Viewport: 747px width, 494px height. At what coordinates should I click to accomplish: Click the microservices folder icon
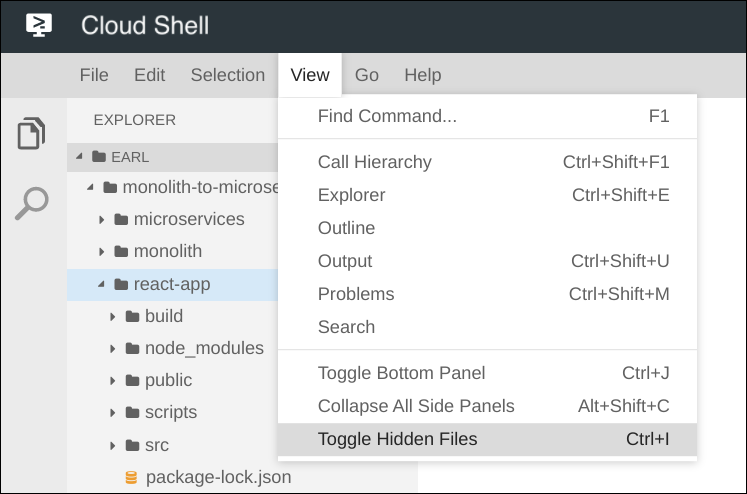coord(122,219)
